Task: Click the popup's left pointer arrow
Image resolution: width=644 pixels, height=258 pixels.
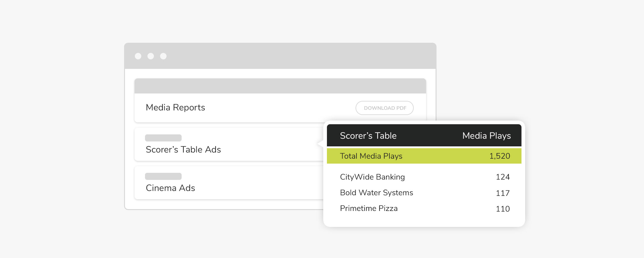Action: 320,144
